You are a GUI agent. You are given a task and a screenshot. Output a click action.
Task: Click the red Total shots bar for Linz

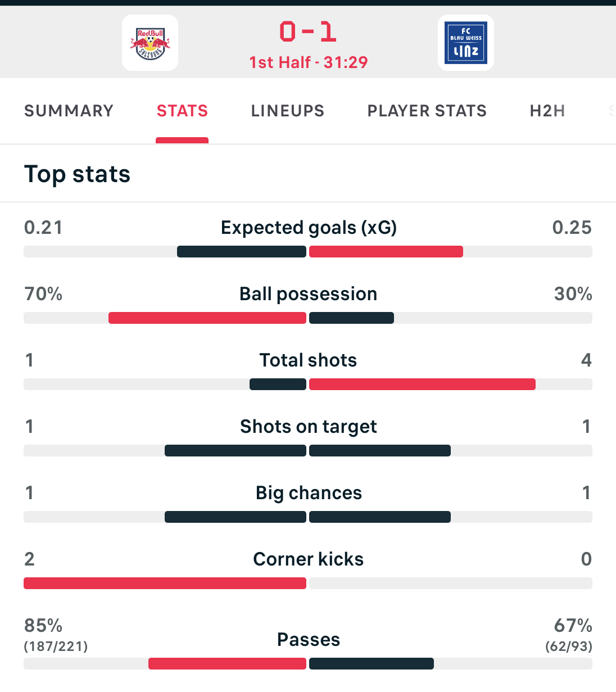pyautogui.click(x=422, y=385)
